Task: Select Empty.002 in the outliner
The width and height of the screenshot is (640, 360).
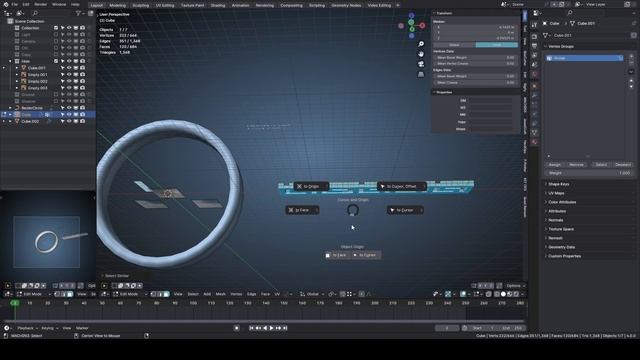Action: pyautogui.click(x=38, y=81)
